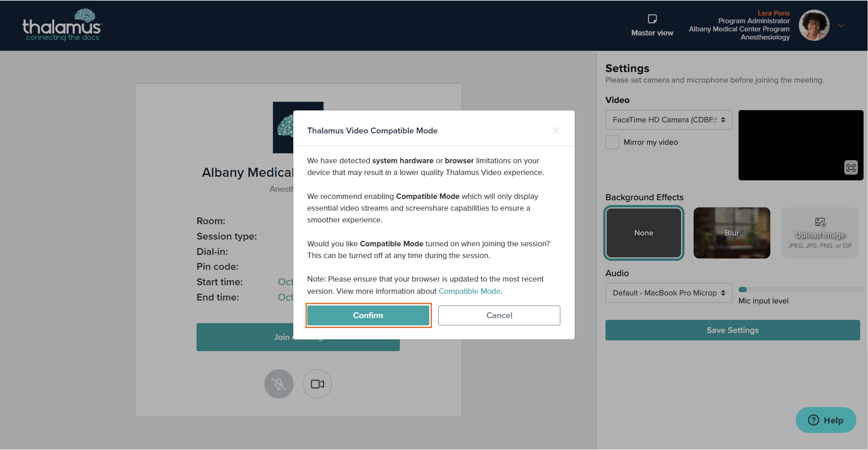Toggle the muted microphone icon
Image resolution: width=868 pixels, height=450 pixels.
(x=279, y=384)
